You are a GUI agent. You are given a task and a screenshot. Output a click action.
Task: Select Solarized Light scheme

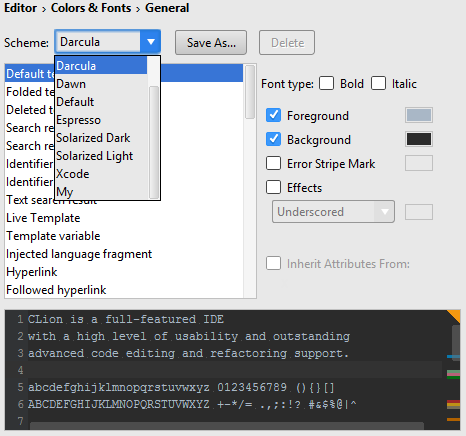coord(101,156)
